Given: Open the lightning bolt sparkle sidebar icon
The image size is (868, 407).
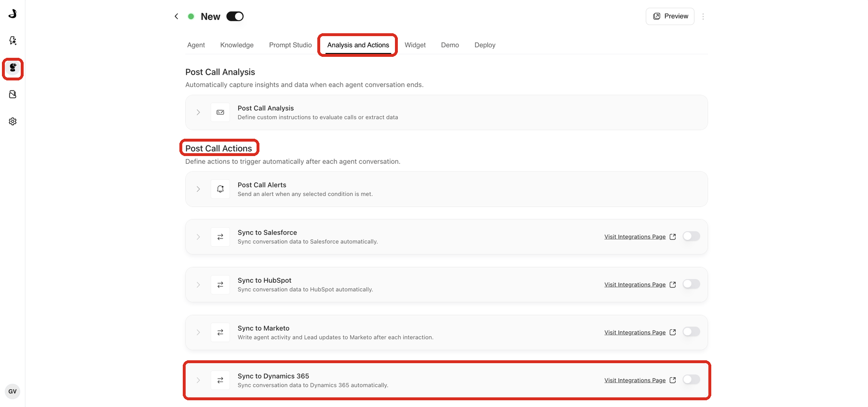Looking at the screenshot, I should 13,40.
